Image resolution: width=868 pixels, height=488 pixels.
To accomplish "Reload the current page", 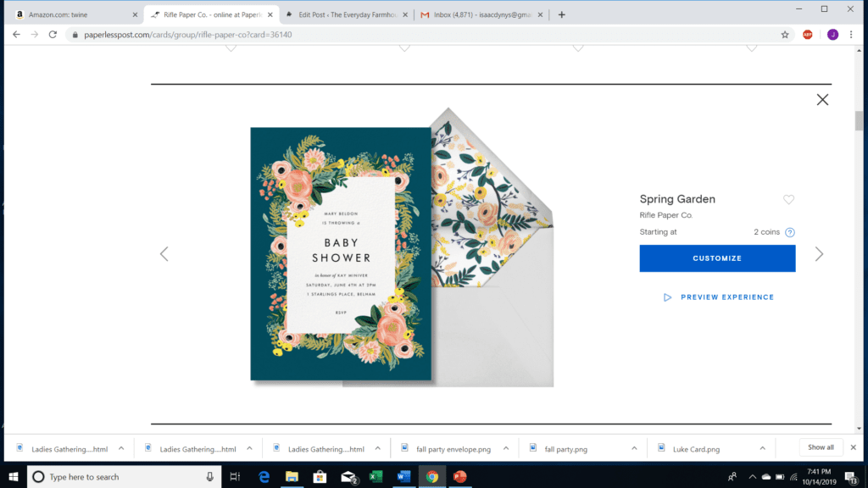I will click(53, 34).
